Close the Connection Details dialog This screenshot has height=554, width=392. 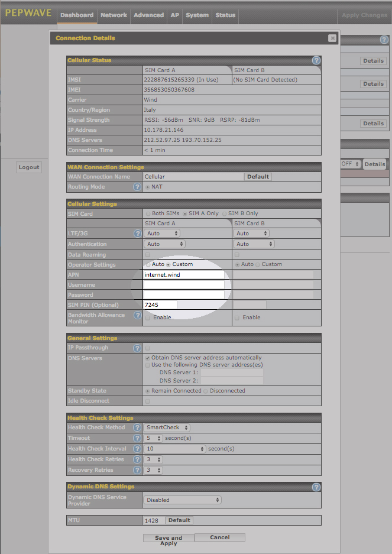tap(332, 38)
